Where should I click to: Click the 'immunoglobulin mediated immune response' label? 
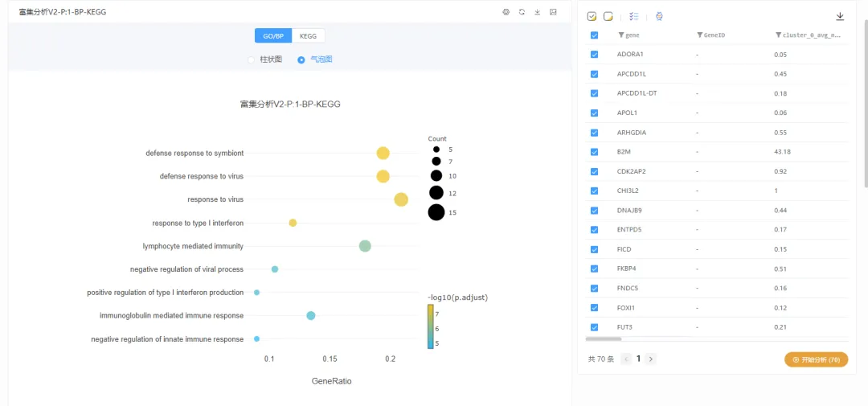click(172, 316)
